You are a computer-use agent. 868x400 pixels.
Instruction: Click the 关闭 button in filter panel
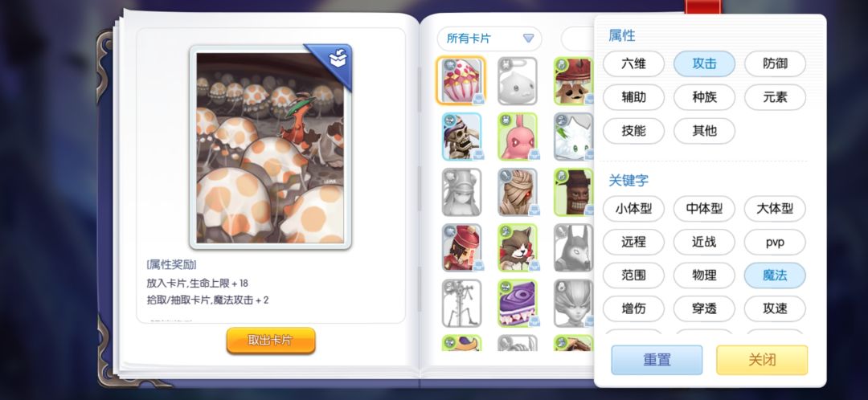(x=762, y=360)
